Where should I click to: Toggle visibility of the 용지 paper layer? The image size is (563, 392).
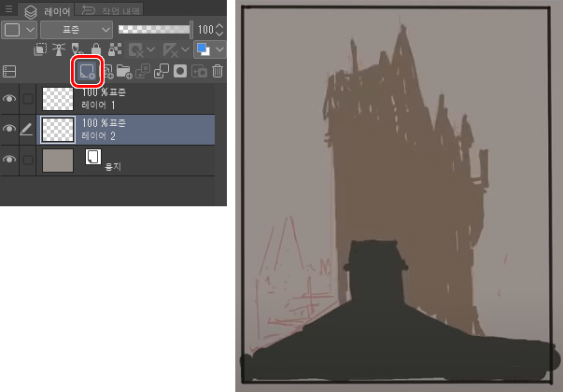tap(10, 161)
